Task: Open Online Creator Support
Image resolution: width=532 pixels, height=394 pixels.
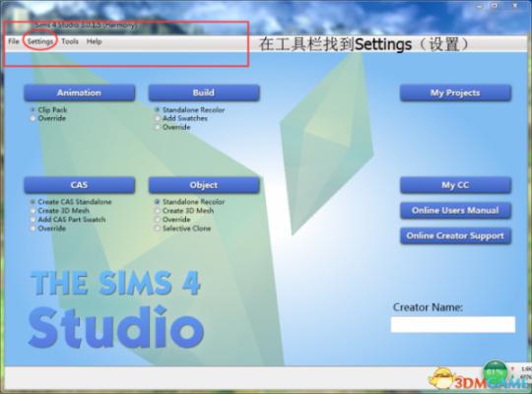Action: [455, 235]
